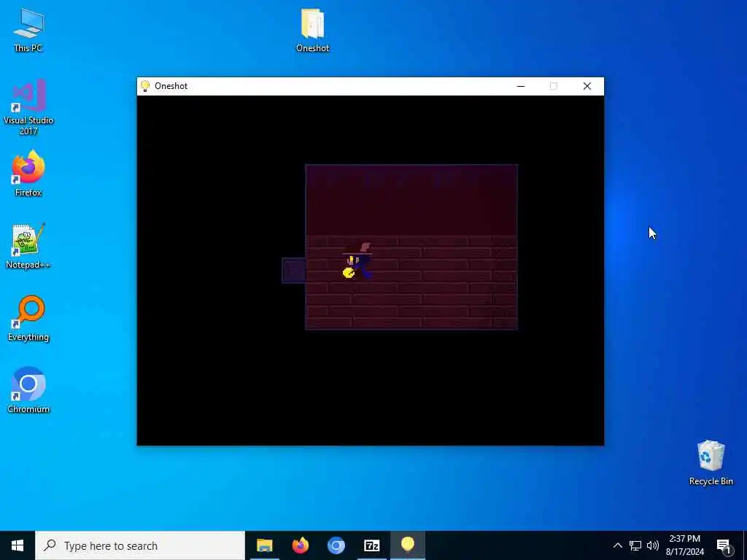Open the Windows Start menu

(x=18, y=545)
